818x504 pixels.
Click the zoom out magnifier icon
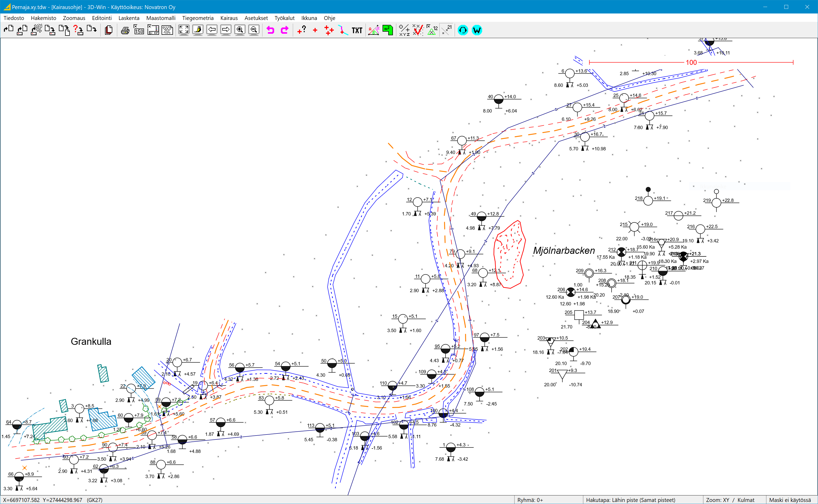(x=254, y=30)
